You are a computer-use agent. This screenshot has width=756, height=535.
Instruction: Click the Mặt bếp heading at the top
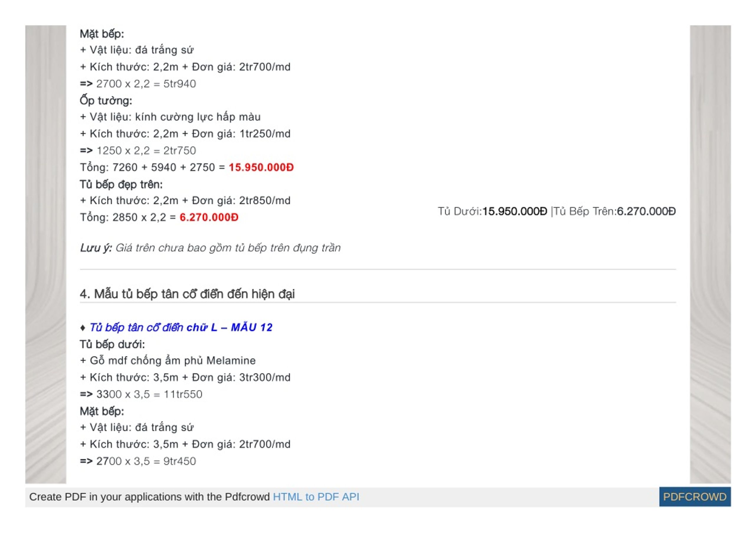coord(102,34)
